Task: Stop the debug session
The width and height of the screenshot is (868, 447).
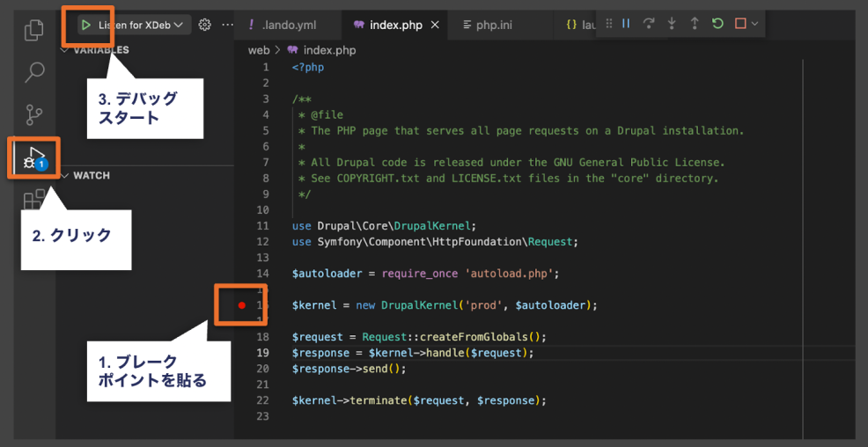Action: click(740, 24)
